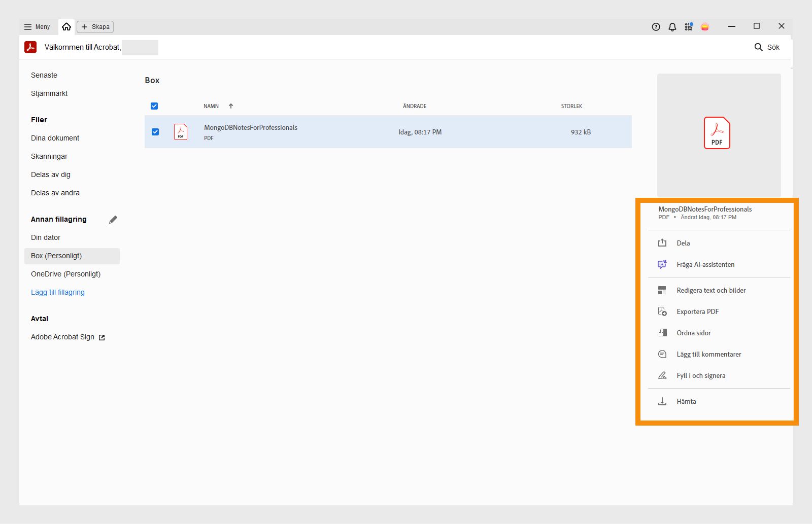Click the profile avatar icon
This screenshot has width=812, height=524.
coord(705,27)
